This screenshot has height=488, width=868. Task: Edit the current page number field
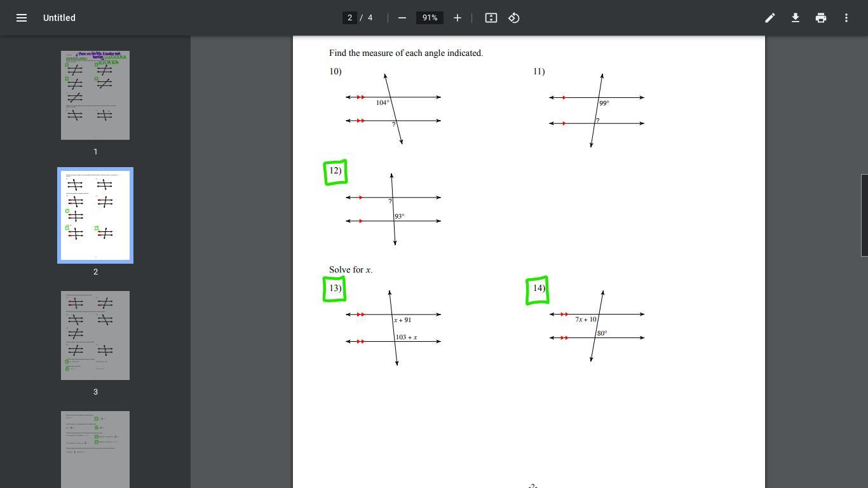point(349,18)
